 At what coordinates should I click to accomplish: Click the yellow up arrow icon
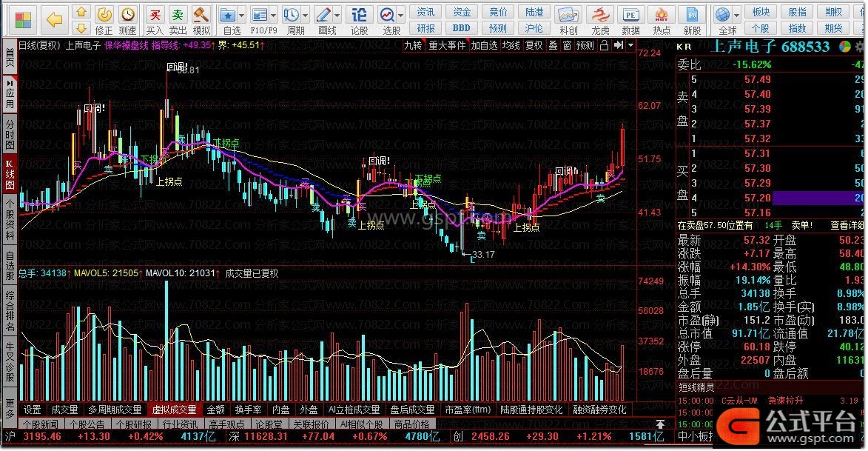click(81, 12)
